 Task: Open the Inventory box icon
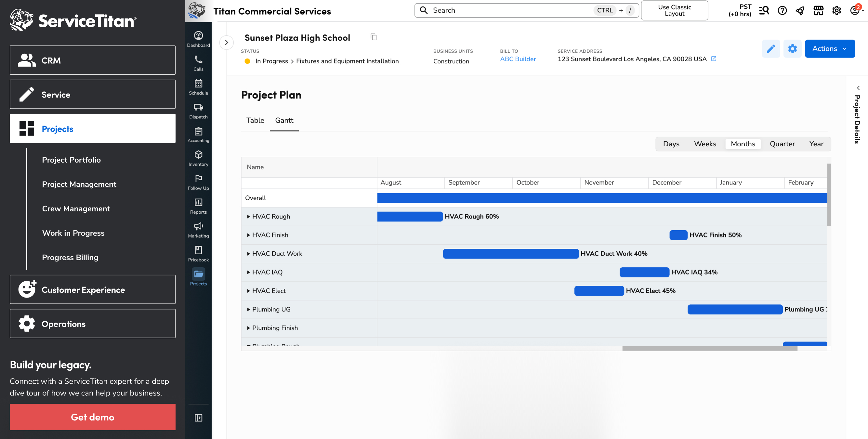198,158
